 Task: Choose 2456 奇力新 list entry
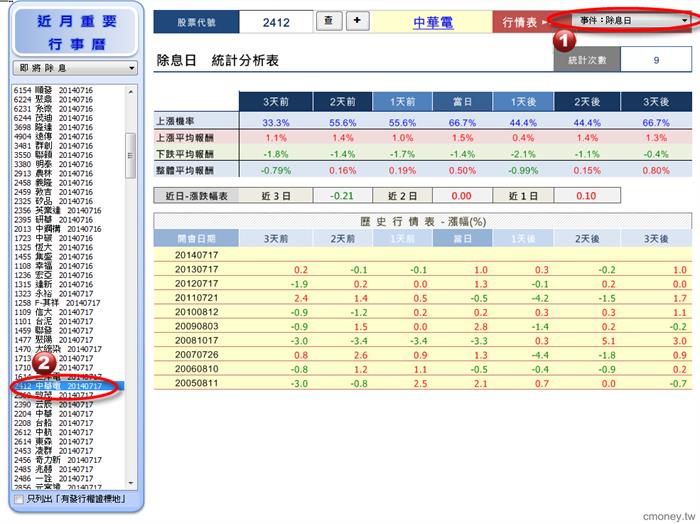point(58,460)
